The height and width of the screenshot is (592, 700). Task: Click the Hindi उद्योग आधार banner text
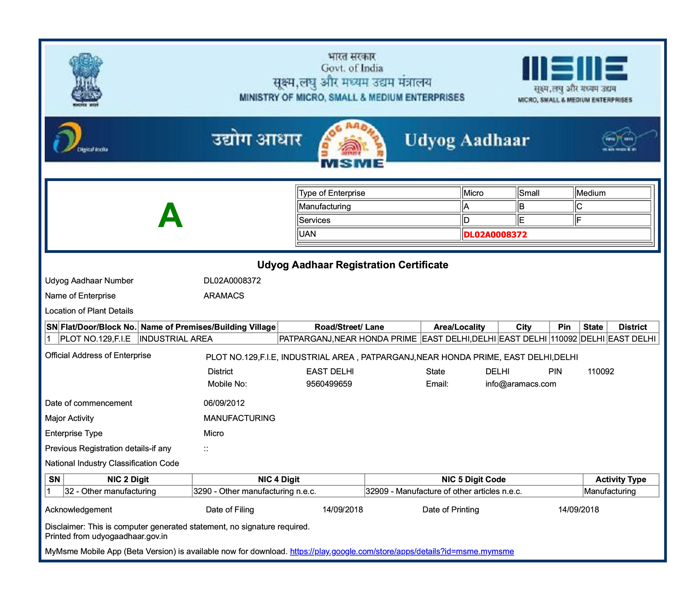click(x=257, y=139)
